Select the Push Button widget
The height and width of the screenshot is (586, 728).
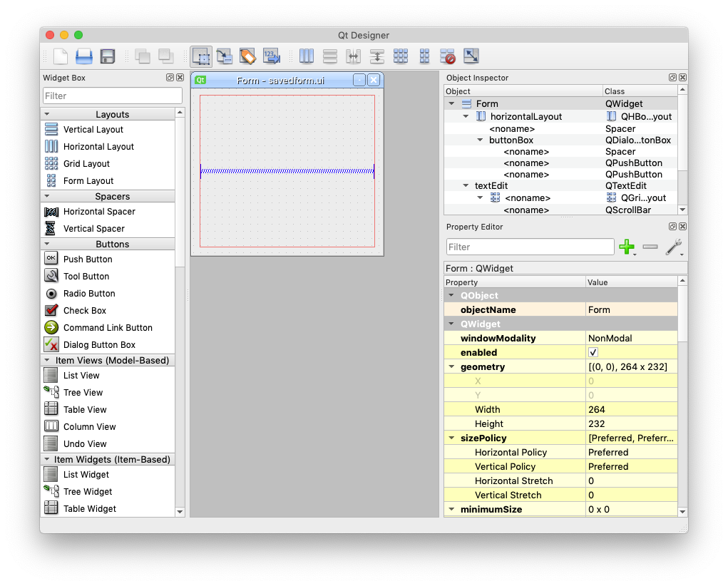click(x=88, y=259)
